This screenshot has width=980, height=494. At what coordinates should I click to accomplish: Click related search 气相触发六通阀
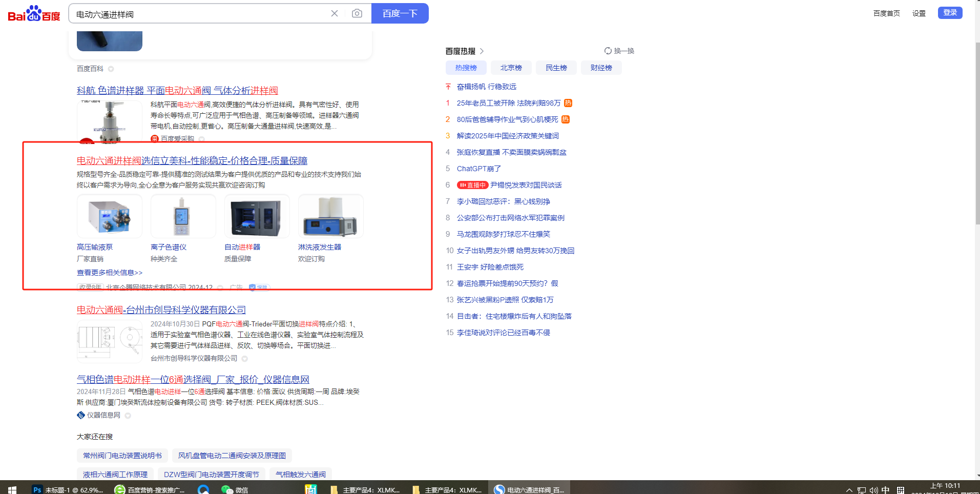coord(301,475)
